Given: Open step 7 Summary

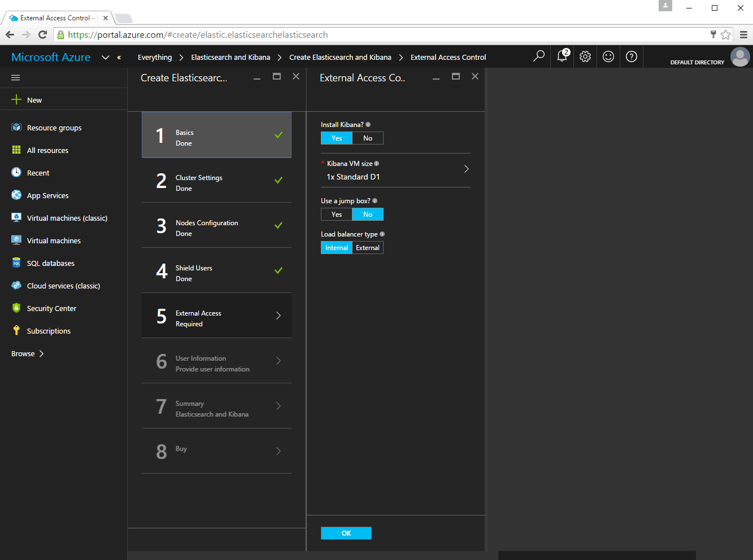Looking at the screenshot, I should point(216,406).
